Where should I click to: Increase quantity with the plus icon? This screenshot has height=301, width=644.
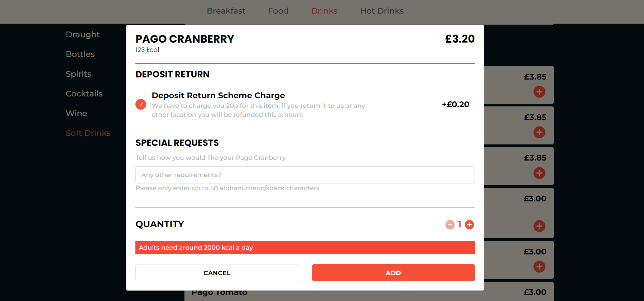click(469, 225)
